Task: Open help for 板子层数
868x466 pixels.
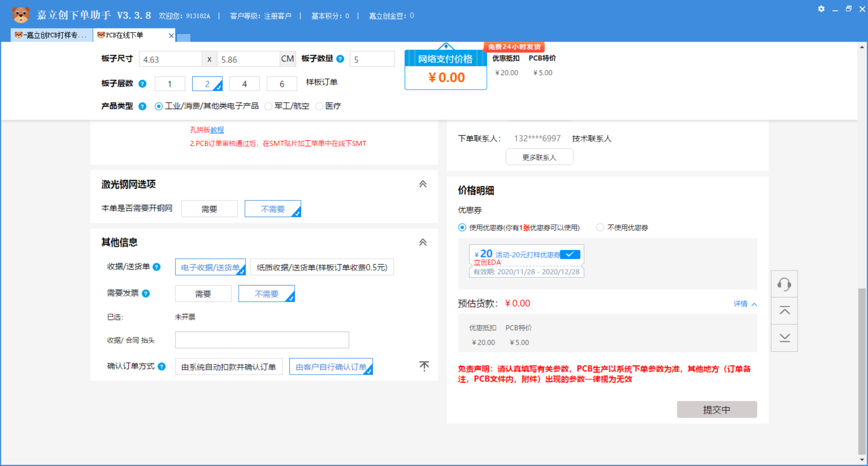Action: 142,84
